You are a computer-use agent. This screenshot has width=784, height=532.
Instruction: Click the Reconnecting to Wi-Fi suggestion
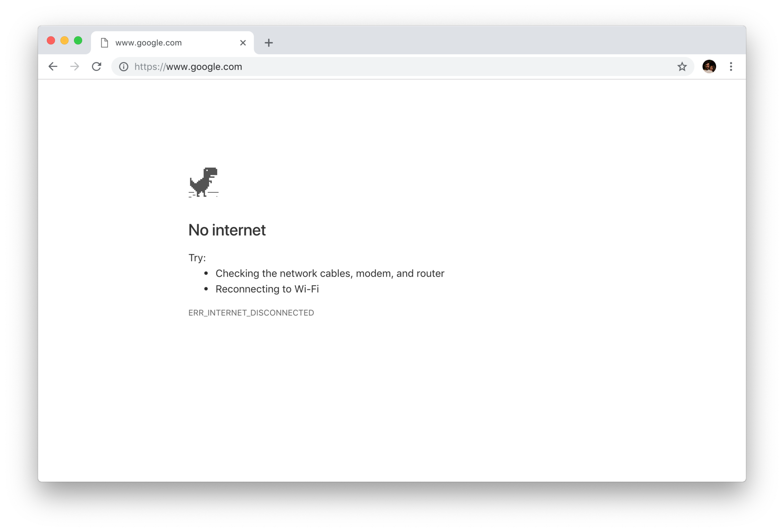point(267,289)
